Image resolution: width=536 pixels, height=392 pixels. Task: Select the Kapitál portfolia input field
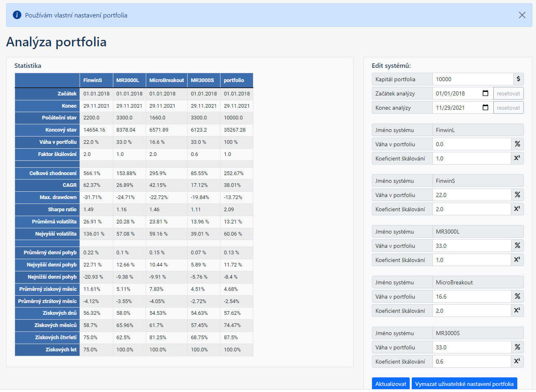point(473,79)
